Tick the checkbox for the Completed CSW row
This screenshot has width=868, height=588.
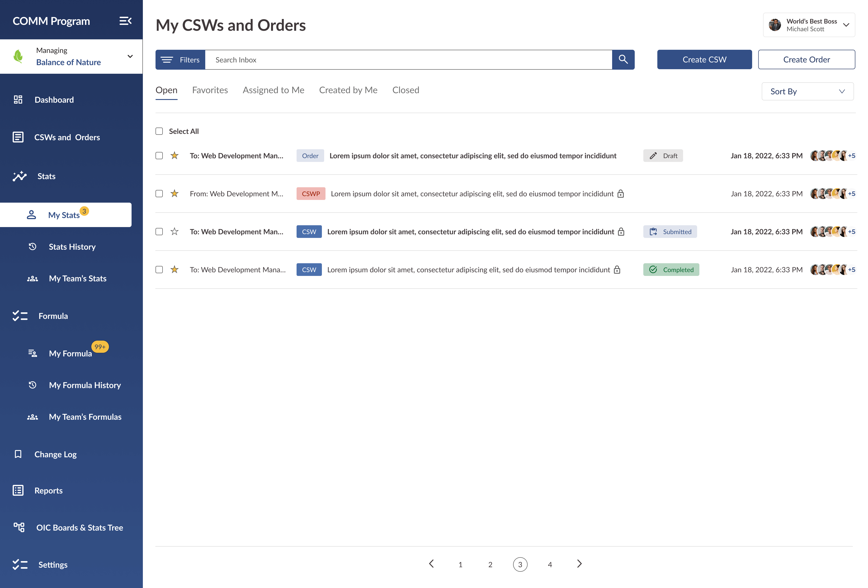pyautogui.click(x=159, y=269)
